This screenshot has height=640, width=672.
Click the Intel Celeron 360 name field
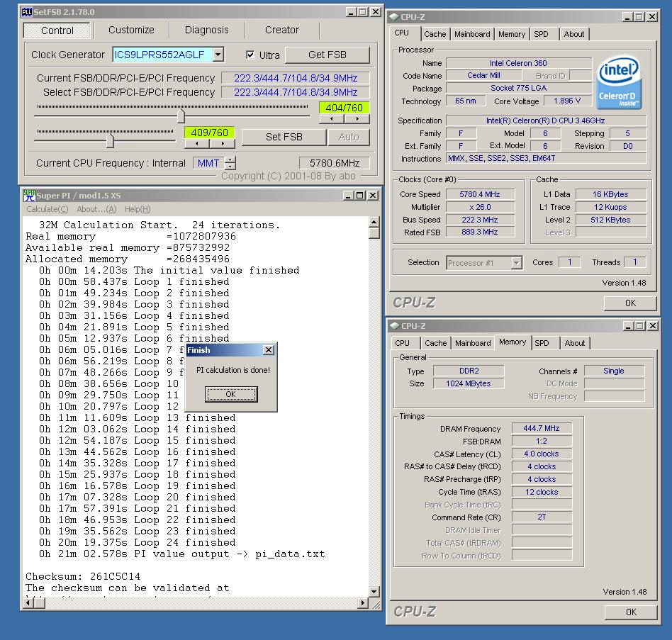point(518,63)
